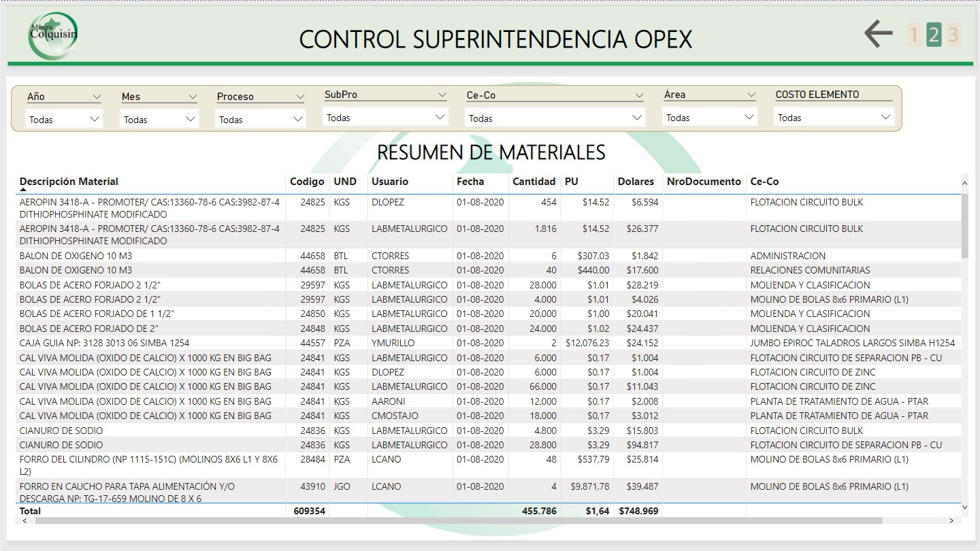
Task: Sort by Fecha column header
Action: point(470,182)
